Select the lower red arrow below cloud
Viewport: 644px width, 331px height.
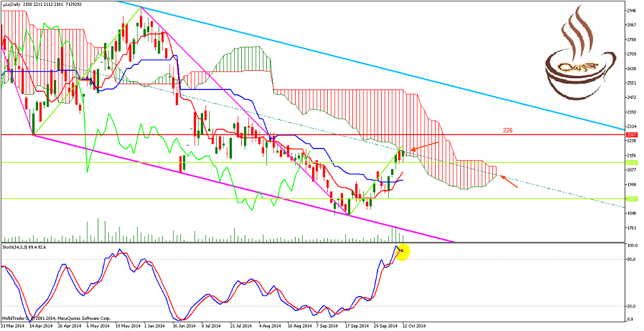click(x=509, y=183)
